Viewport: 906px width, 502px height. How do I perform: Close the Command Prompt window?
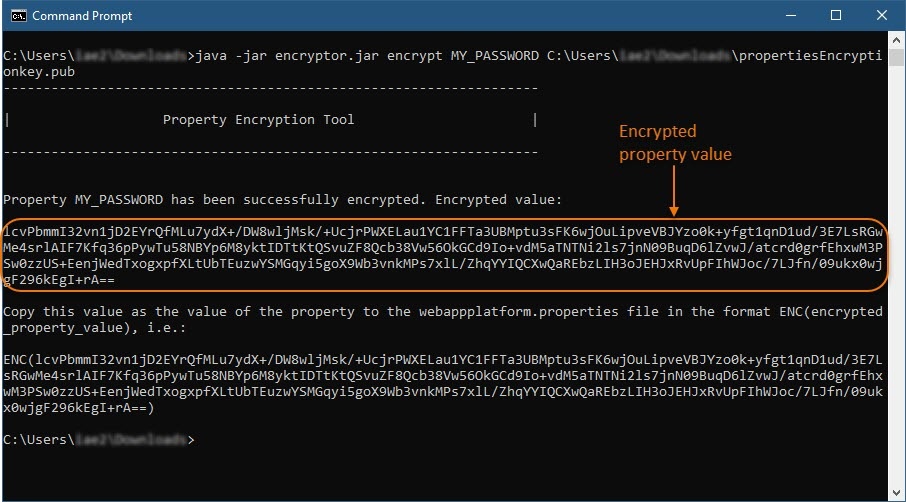(883, 16)
